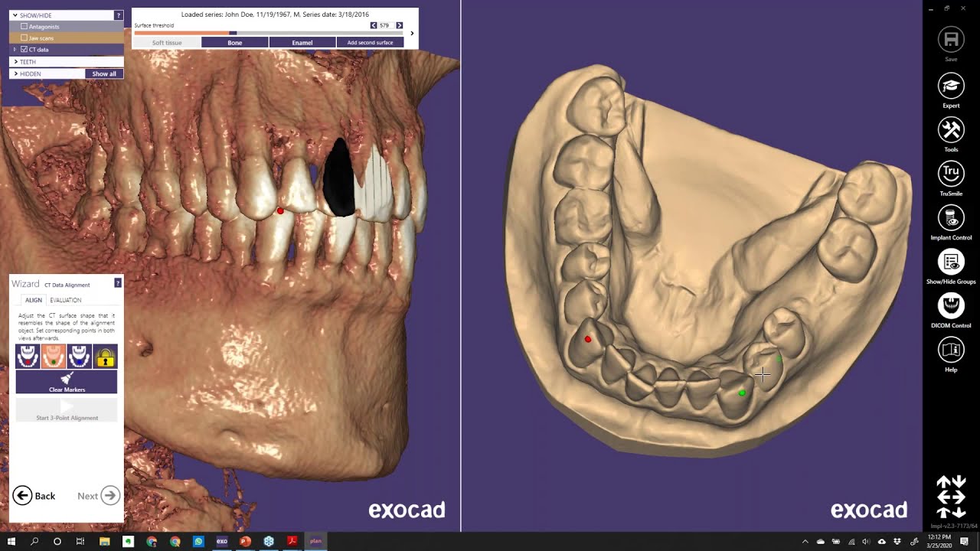Expand surface threshold panel arrow
980x551 pixels.
412,33
